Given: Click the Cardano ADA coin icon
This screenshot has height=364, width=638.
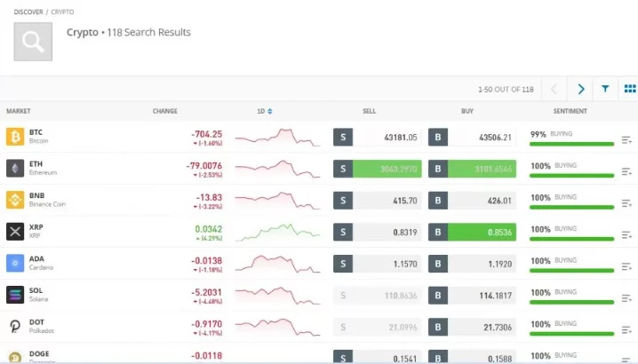Looking at the screenshot, I should 14,264.
